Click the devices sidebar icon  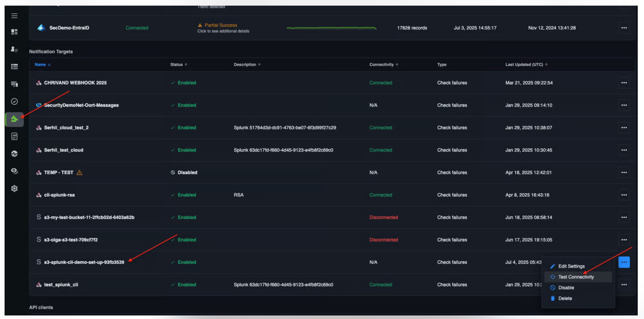pyautogui.click(x=14, y=84)
